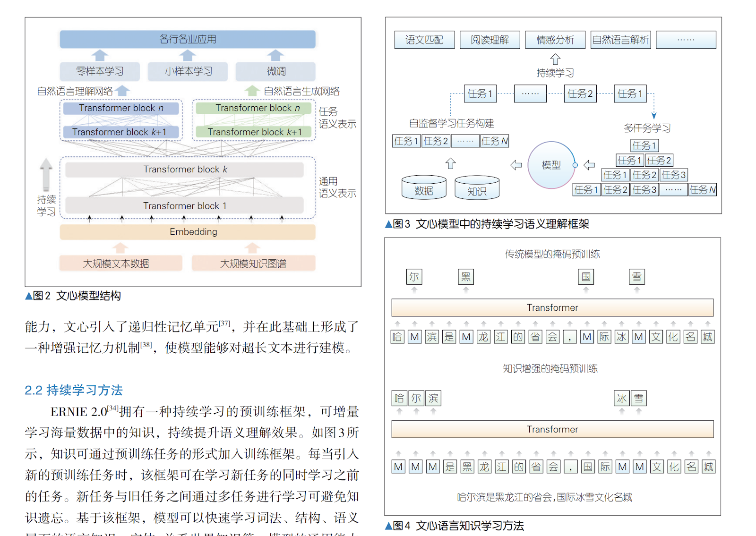
Task: Click the 2.2 持续学习方法 section heading
Action: click(74, 390)
